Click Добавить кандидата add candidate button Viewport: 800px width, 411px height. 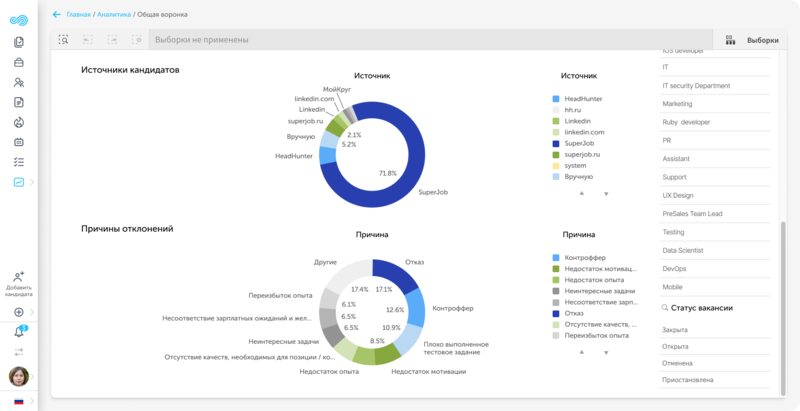(19, 283)
